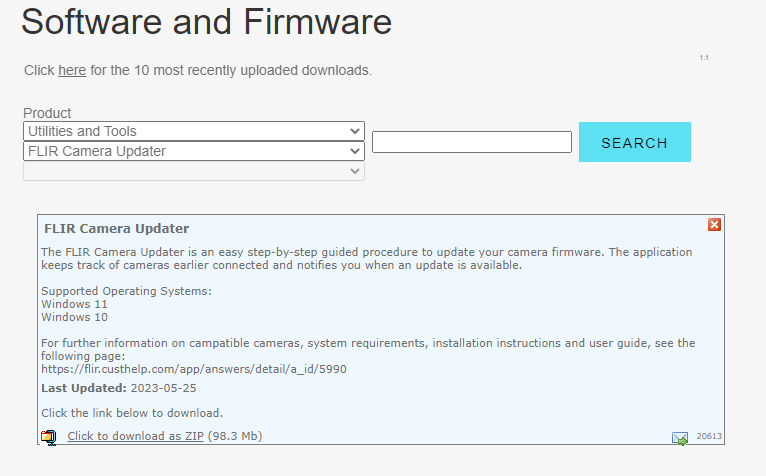Click the flir.custhelp.com URL text

tap(193, 369)
